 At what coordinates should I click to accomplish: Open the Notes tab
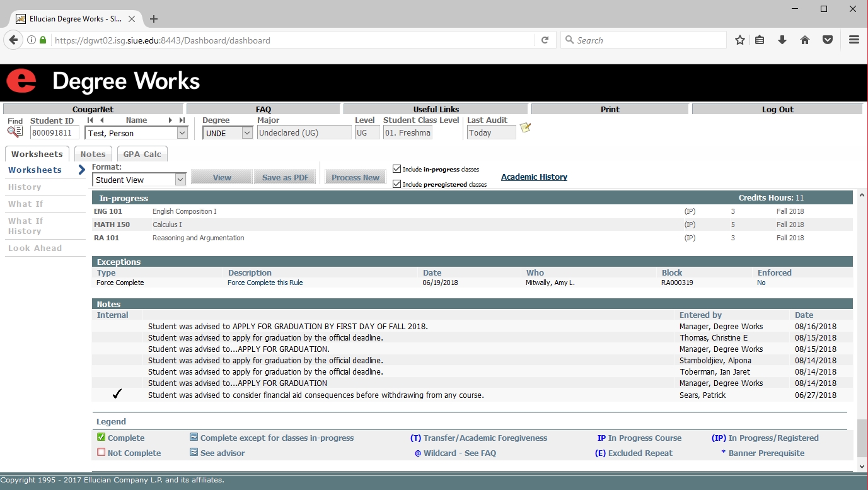pos(93,155)
